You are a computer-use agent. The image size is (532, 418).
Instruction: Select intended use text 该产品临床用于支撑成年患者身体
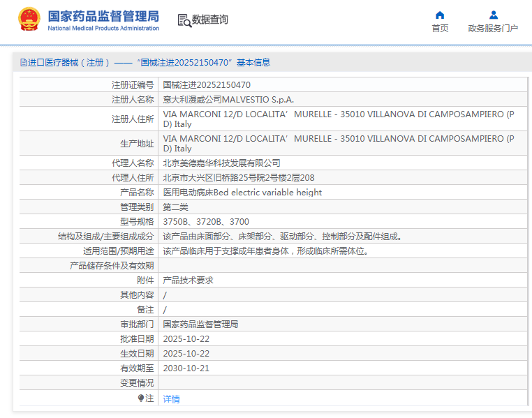(266, 251)
